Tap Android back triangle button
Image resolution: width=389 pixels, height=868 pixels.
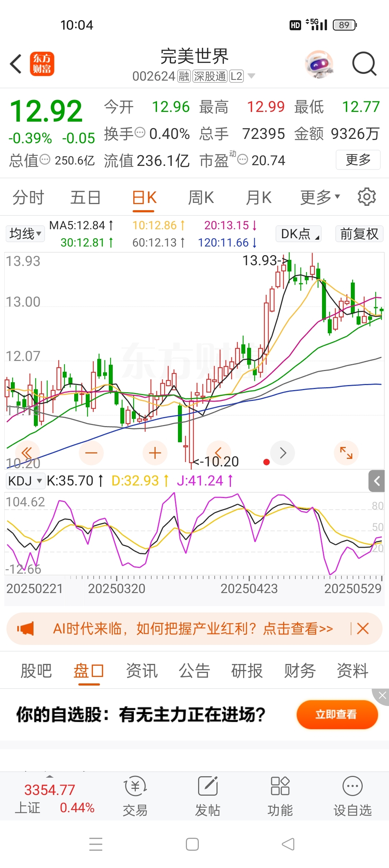[x=288, y=844]
